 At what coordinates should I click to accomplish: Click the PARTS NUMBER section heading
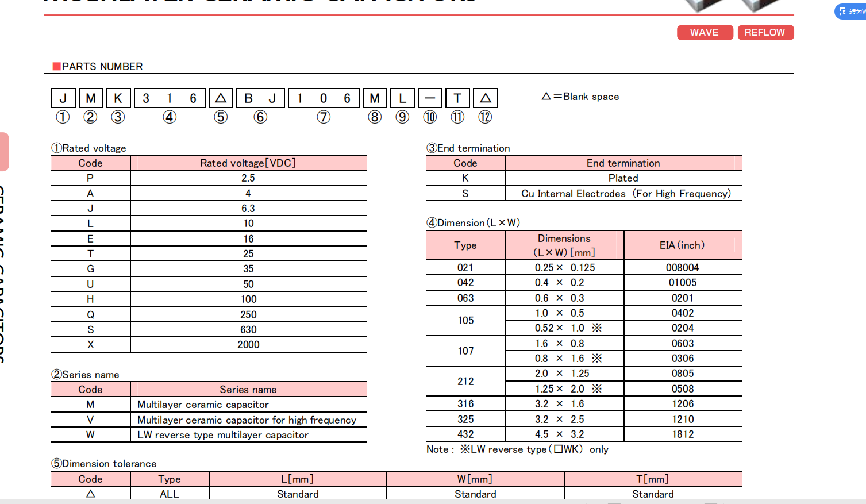tap(98, 67)
